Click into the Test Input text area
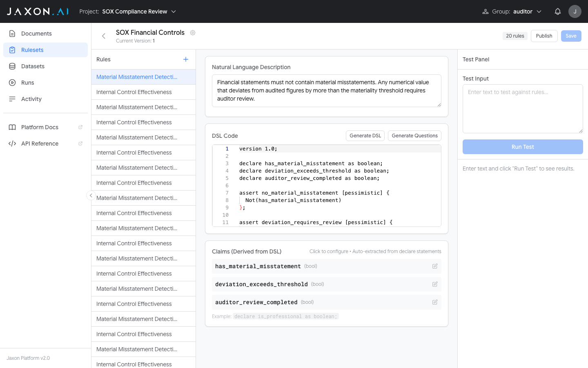This screenshot has width=588, height=368. coord(523,109)
